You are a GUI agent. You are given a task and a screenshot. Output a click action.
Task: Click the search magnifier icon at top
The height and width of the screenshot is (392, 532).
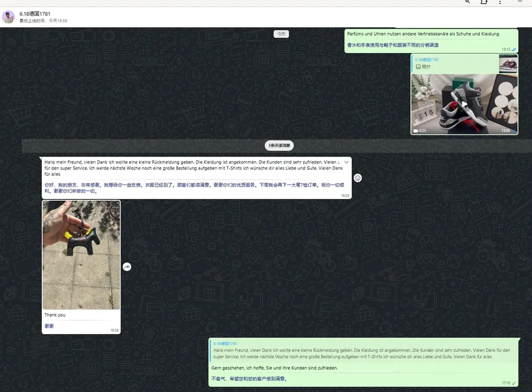tap(468, 2)
